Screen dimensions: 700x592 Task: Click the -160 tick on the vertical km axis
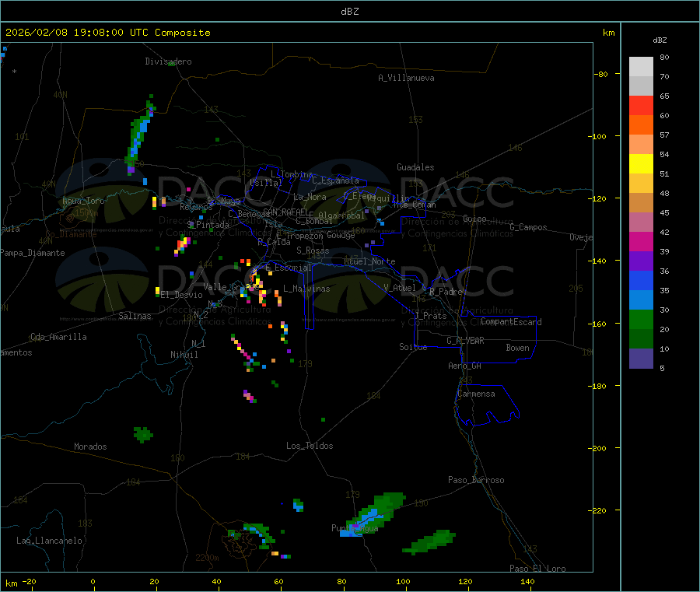tap(600, 324)
